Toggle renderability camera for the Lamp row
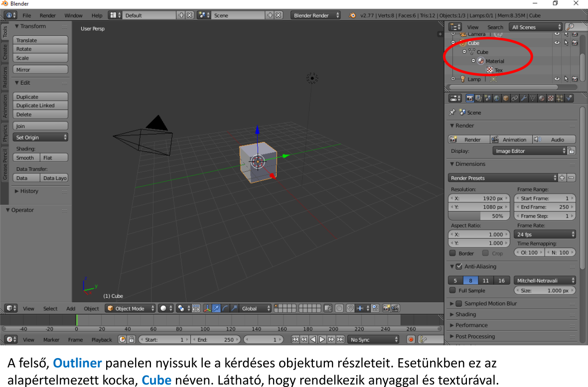The height and width of the screenshot is (387, 588). coord(575,79)
